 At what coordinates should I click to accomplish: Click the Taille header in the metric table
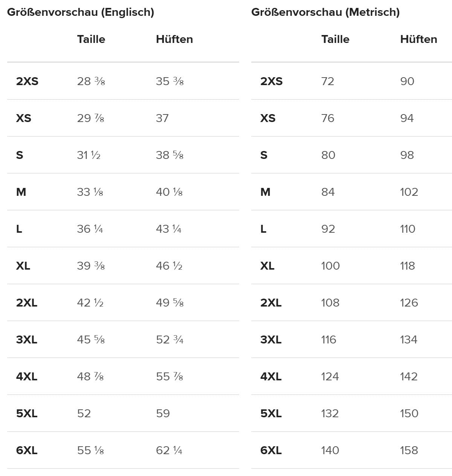(x=335, y=39)
